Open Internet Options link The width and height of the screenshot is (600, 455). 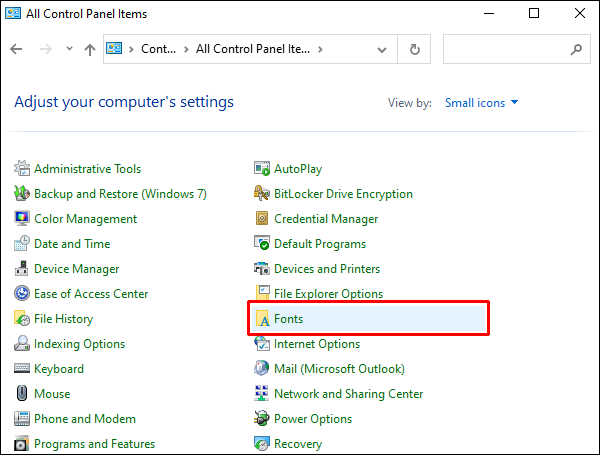pyautogui.click(x=317, y=344)
